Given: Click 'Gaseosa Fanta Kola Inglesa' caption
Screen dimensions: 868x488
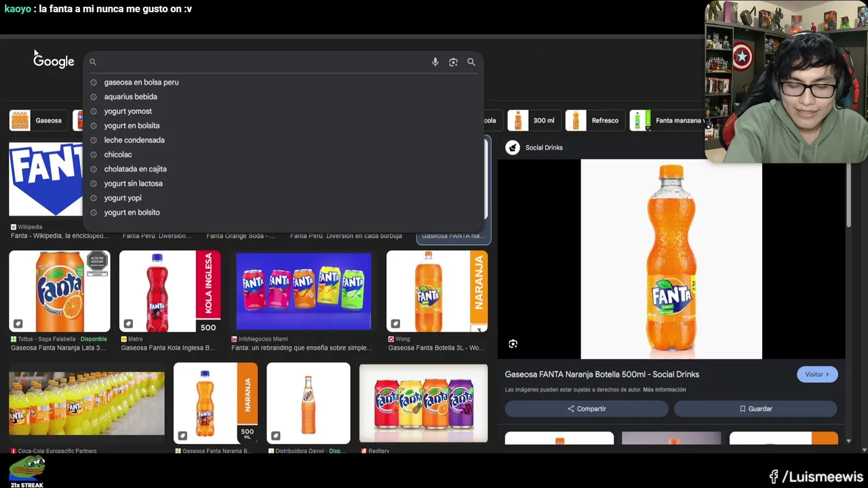Looking at the screenshot, I should click(168, 348).
